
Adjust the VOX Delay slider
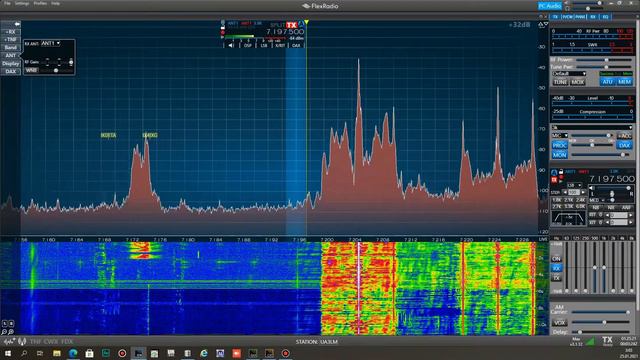[601, 332]
